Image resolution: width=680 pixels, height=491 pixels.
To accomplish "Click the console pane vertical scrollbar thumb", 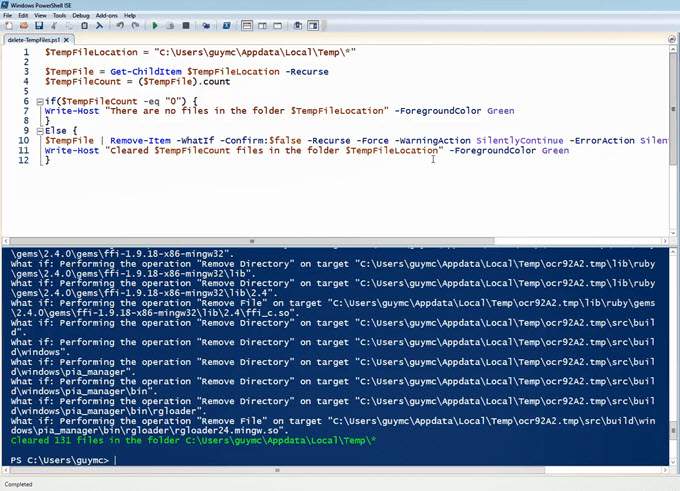I will [673, 429].
